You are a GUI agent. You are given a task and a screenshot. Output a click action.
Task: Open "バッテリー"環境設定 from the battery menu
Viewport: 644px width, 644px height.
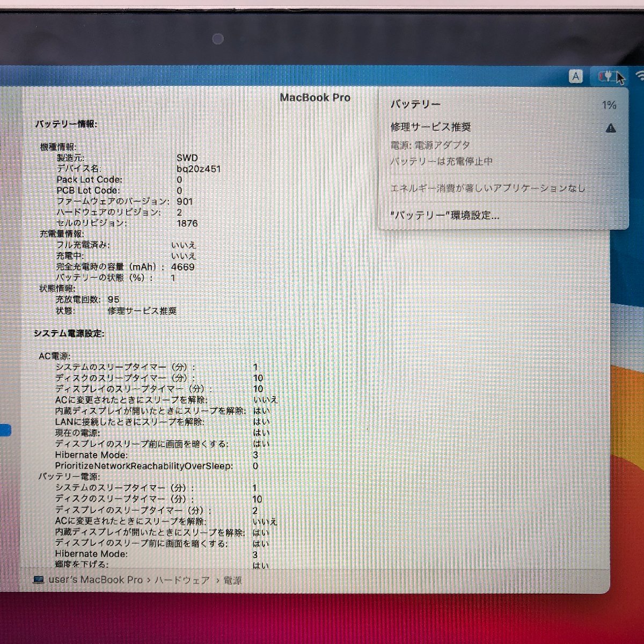tap(444, 215)
